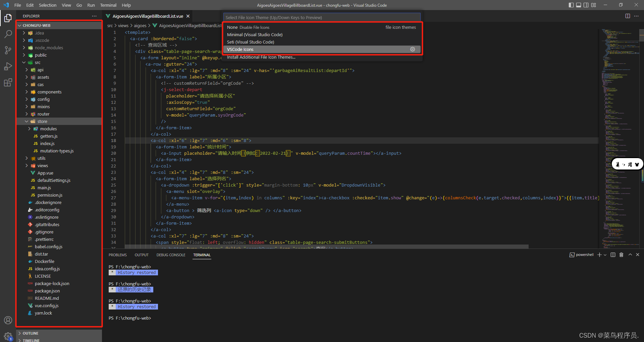Split the terminal panel
This screenshot has width=644, height=342.
tap(613, 255)
